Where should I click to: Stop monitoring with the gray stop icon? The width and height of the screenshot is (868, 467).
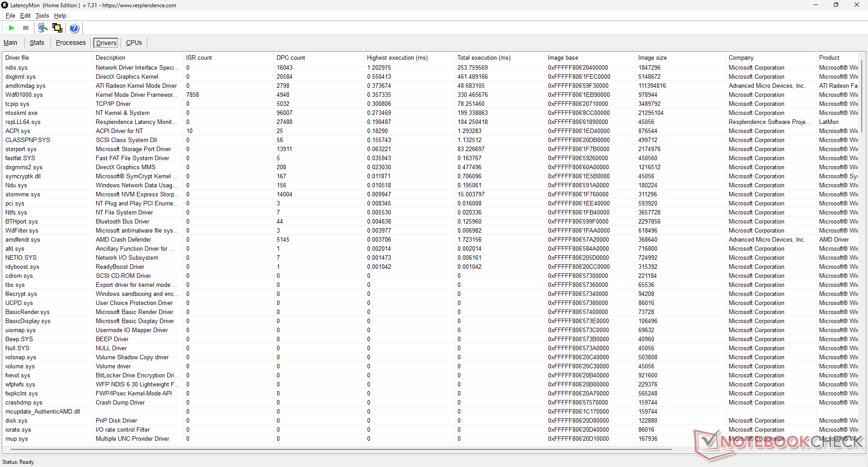(x=26, y=28)
